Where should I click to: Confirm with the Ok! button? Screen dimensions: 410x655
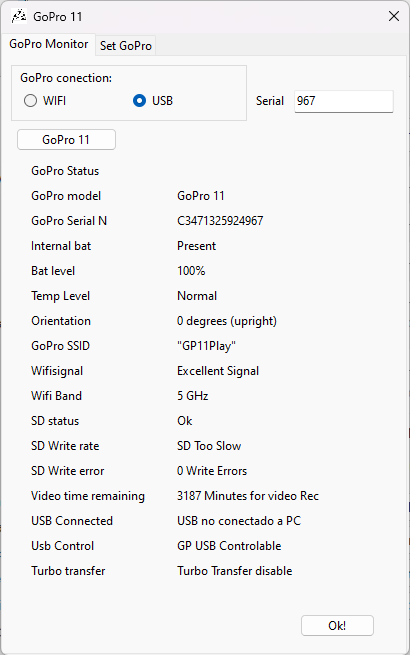(337, 625)
